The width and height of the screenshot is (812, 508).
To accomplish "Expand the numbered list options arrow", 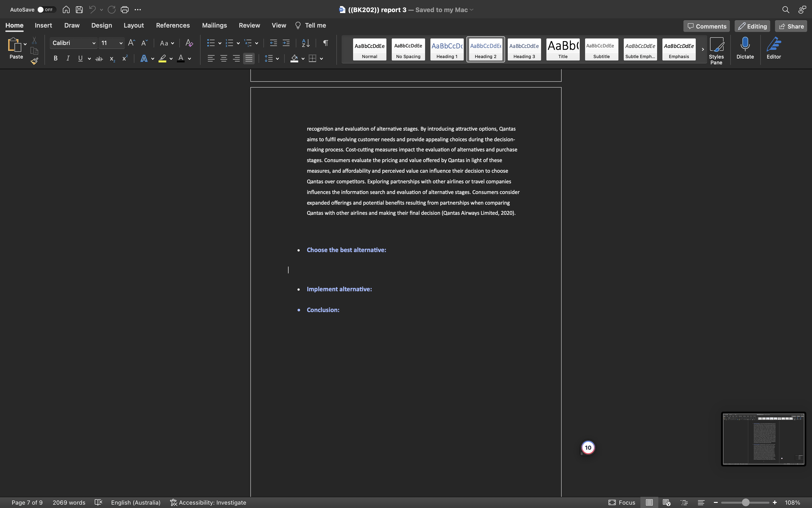I will (238, 43).
